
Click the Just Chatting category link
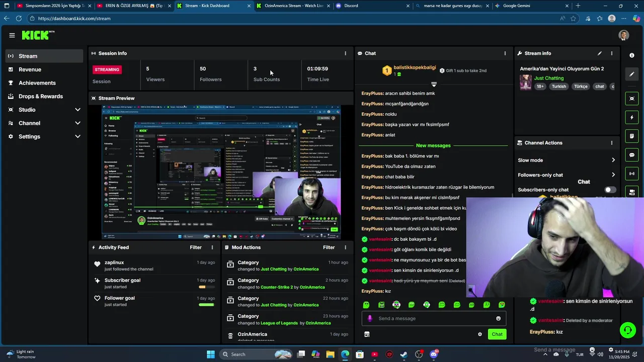pyautogui.click(x=549, y=78)
